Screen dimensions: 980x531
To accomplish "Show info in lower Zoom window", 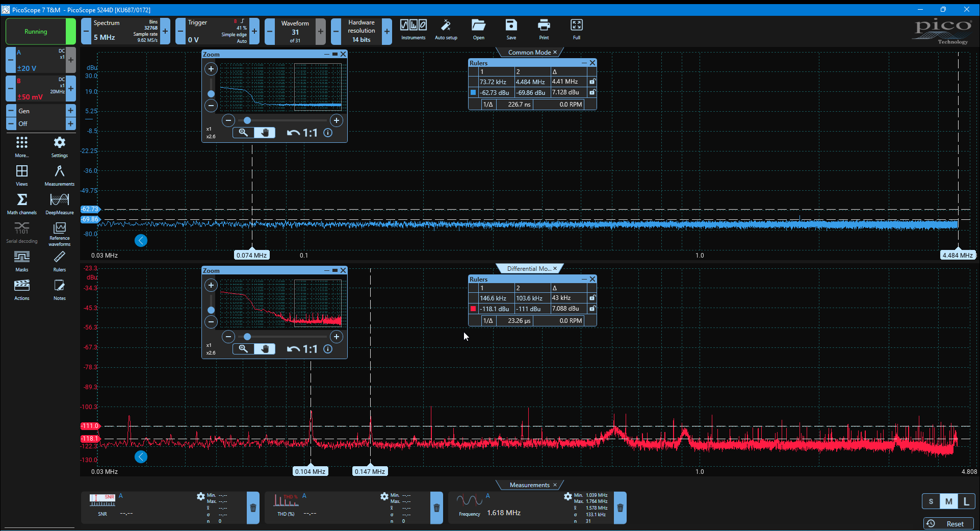I will pyautogui.click(x=328, y=349).
